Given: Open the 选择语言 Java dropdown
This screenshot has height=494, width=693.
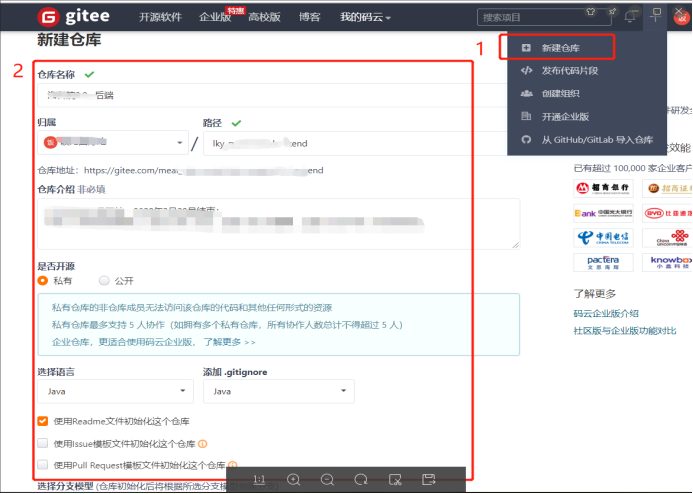Looking at the screenshot, I should tap(115, 391).
